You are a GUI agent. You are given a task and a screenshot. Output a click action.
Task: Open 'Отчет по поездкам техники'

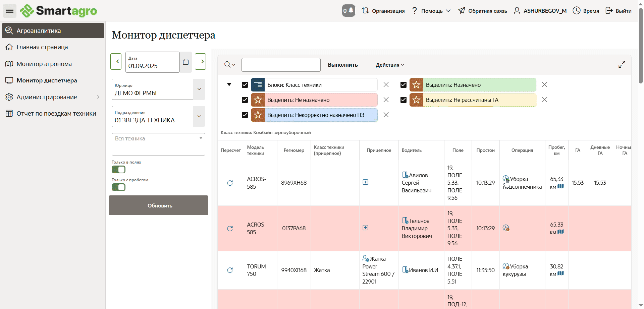coord(56,114)
